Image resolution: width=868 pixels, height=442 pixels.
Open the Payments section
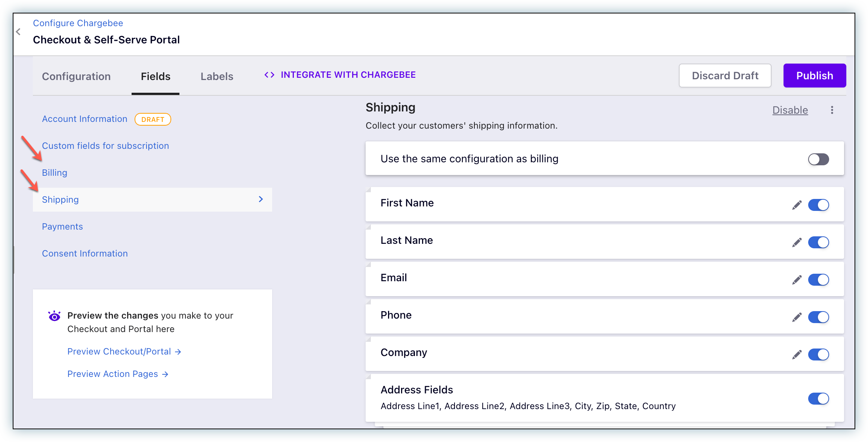coord(62,227)
